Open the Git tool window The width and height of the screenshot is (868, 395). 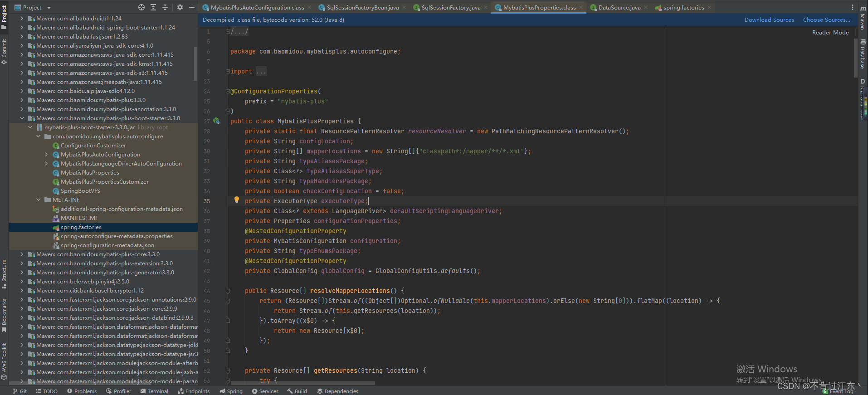(x=20, y=391)
